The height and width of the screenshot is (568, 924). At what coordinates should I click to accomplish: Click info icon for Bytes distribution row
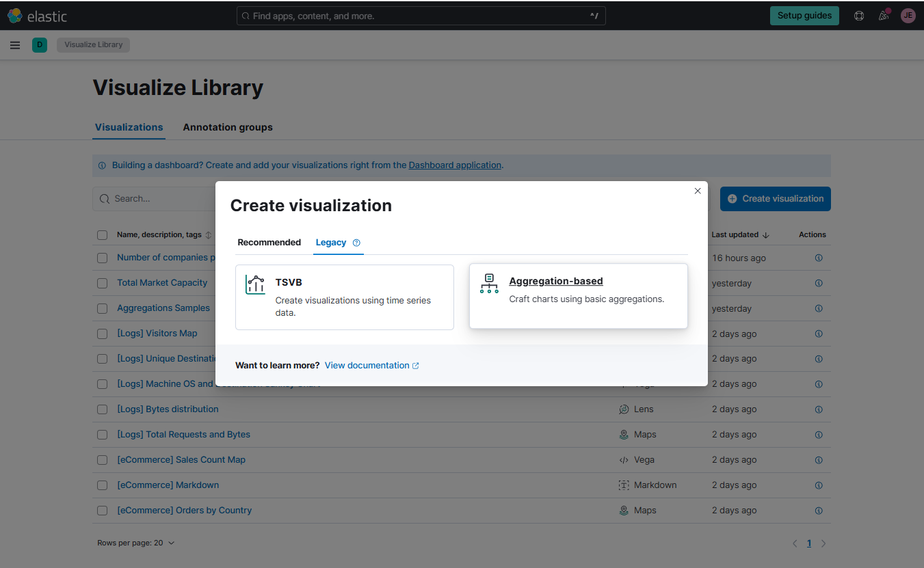(819, 409)
